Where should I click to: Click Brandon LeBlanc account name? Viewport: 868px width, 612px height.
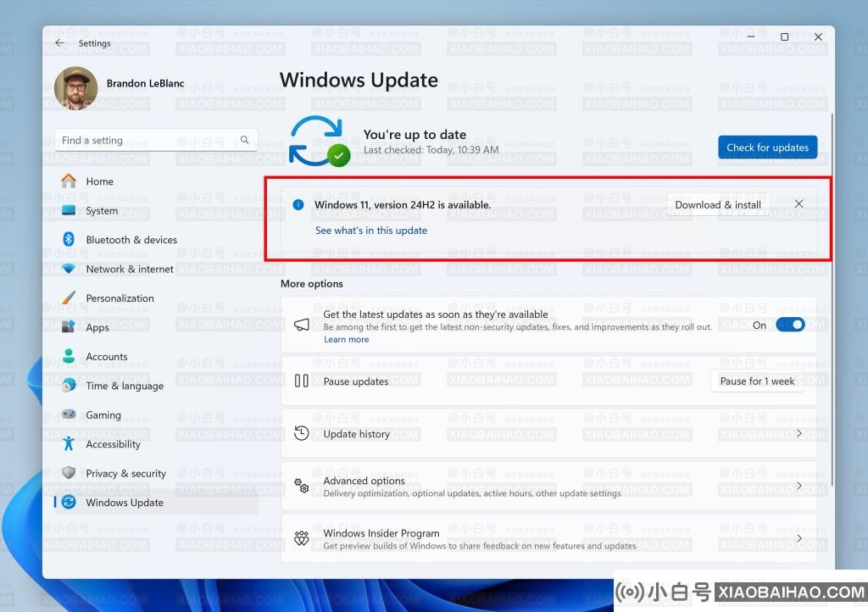(x=146, y=84)
